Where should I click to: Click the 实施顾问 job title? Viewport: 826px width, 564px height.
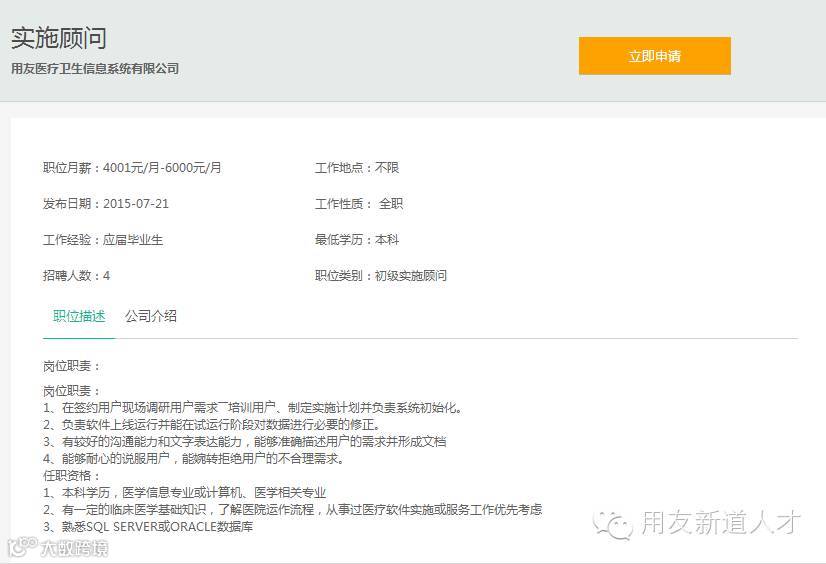click(59, 38)
